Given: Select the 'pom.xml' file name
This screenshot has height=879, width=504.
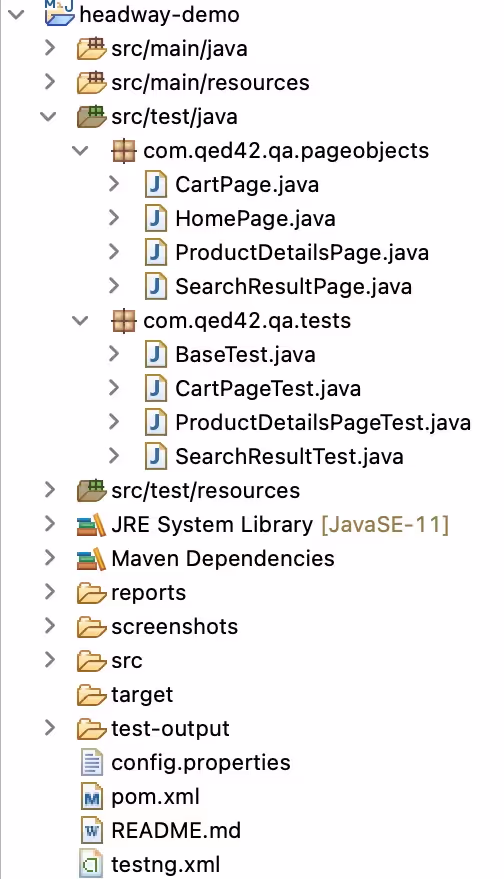Looking at the screenshot, I should [156, 797].
